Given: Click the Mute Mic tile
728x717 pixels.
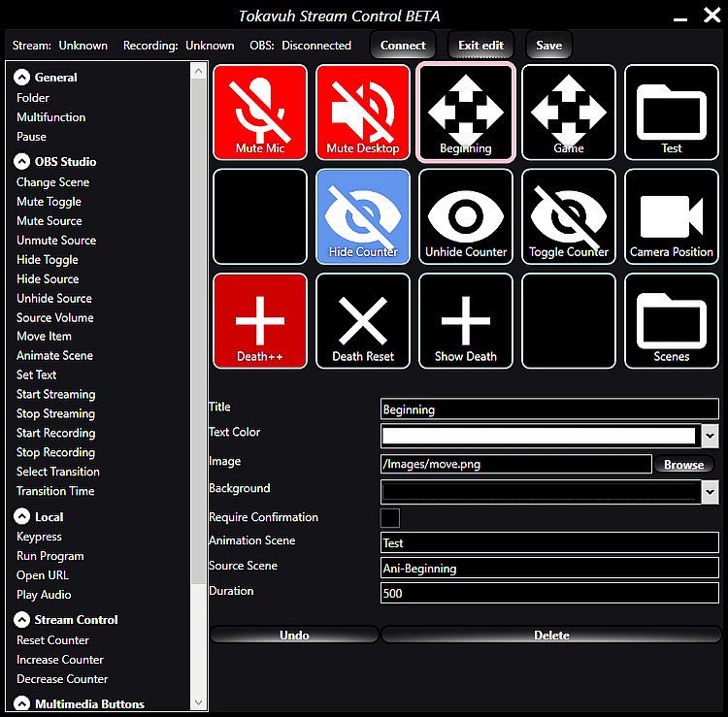Looking at the screenshot, I should 260,112.
